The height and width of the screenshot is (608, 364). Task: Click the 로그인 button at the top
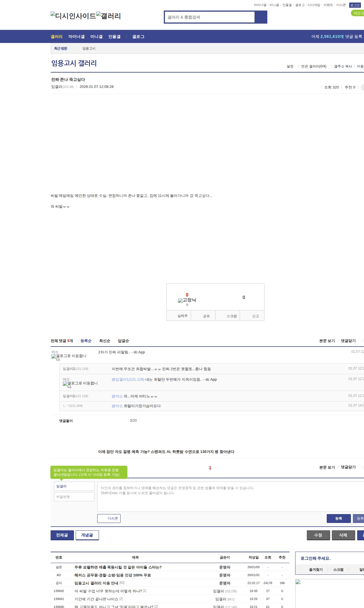coord(355,5)
